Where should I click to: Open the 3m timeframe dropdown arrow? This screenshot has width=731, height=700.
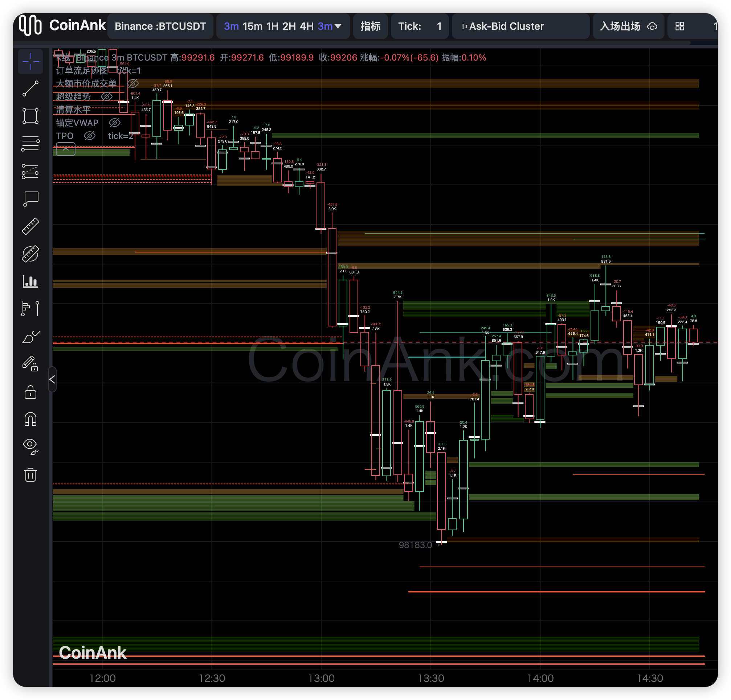(338, 26)
